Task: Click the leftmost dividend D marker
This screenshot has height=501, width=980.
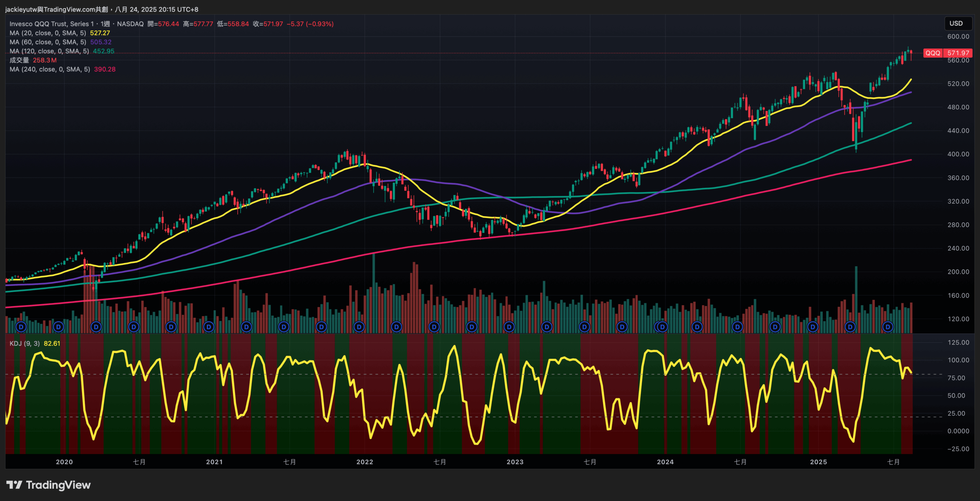Action: tap(21, 327)
